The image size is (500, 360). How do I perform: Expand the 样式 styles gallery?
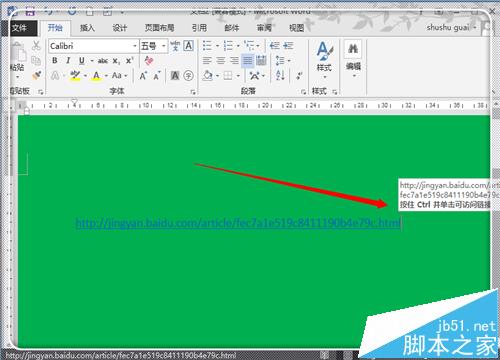tap(324, 60)
